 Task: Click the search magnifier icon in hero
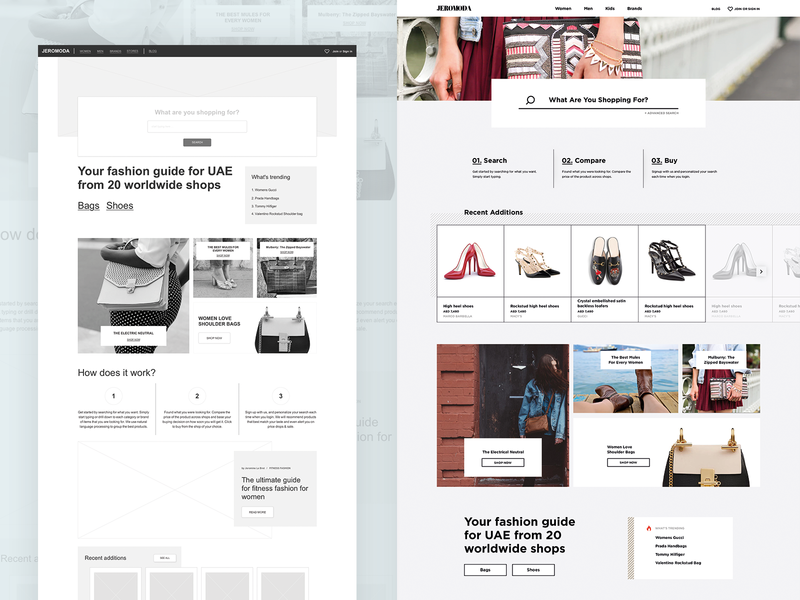click(530, 100)
